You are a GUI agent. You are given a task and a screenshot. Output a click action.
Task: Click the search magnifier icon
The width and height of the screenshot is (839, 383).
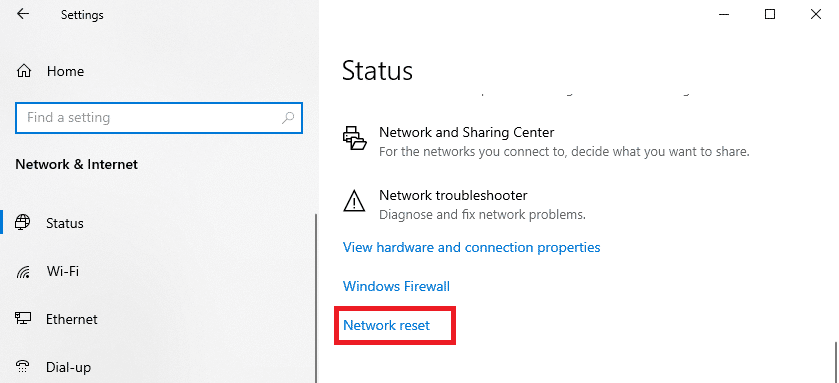coord(288,118)
